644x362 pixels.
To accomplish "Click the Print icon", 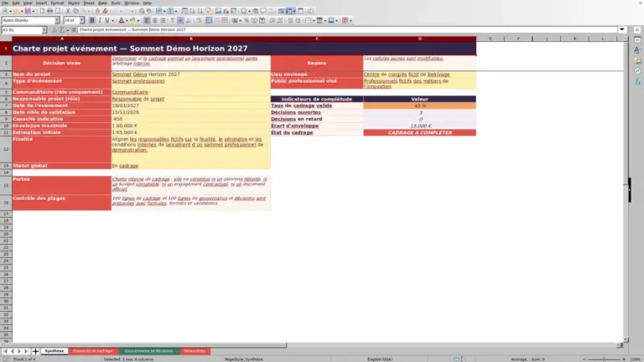I will click(x=49, y=11).
